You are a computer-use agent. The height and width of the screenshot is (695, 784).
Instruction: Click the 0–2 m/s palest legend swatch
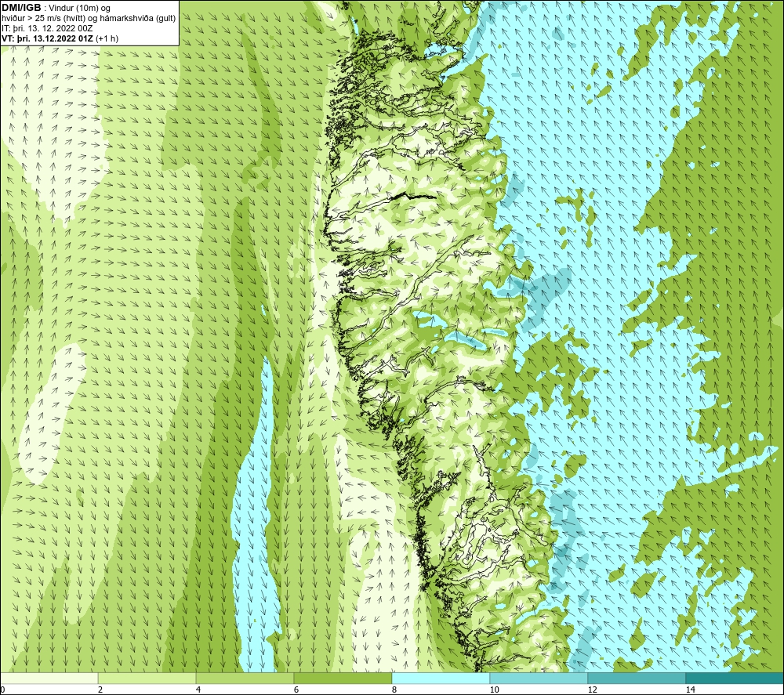(49, 679)
